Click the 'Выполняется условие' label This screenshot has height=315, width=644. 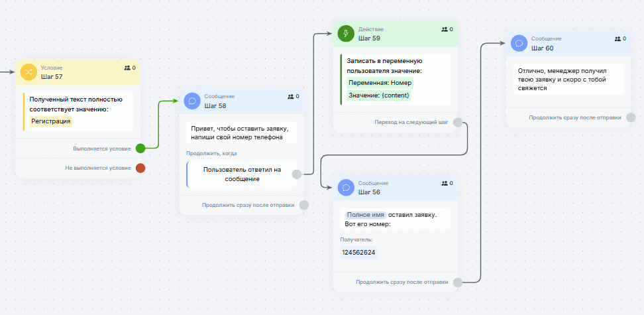102,149
